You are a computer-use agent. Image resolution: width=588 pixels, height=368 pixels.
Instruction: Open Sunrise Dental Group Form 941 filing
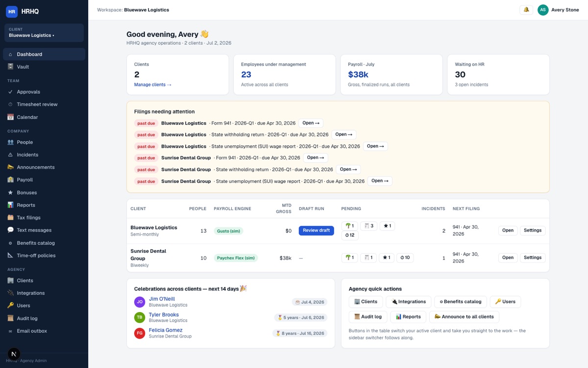click(x=316, y=158)
